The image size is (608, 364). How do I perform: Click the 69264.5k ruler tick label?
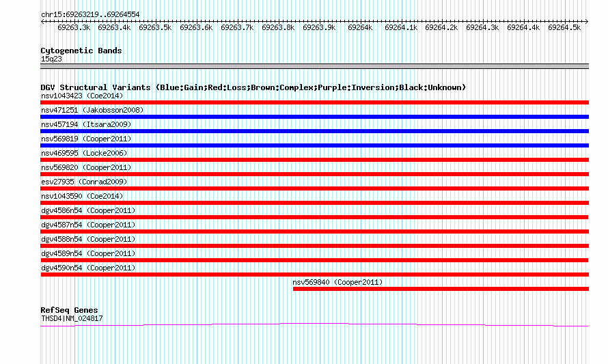[564, 27]
